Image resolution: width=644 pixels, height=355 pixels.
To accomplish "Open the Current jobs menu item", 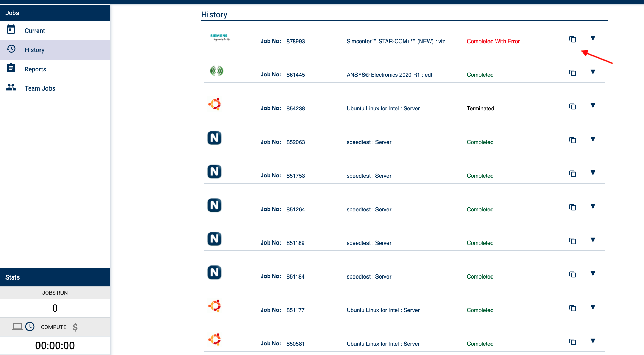I will (x=55, y=31).
